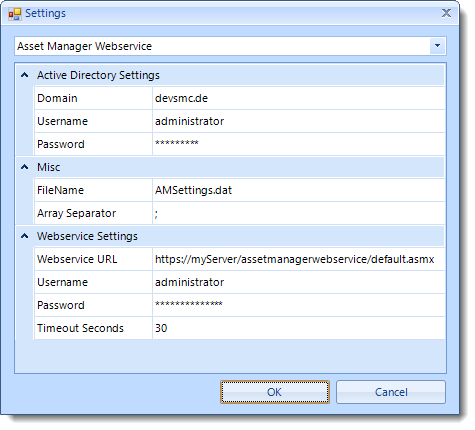
Task: Confirm settings with the OK button
Action: (x=275, y=392)
